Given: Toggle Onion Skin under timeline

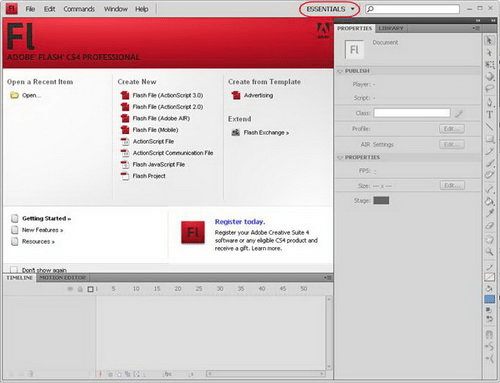Looking at the screenshot, I should [x=110, y=374].
